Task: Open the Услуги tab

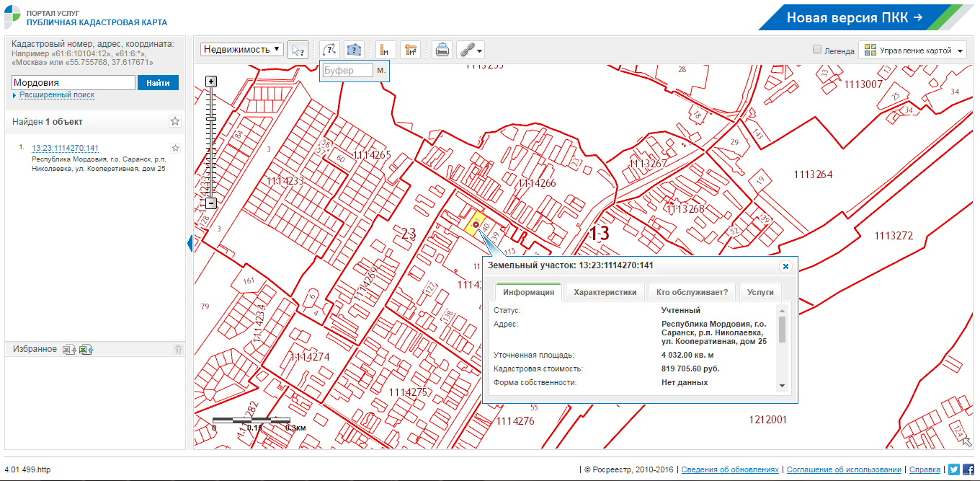Action: click(760, 292)
